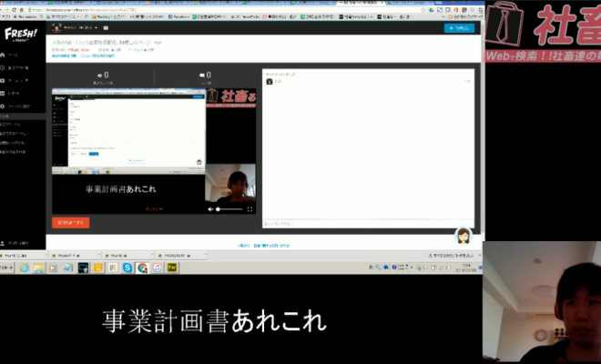This screenshot has width=601, height=364.
Task: Click the Windows Start button
Action: 6,268
